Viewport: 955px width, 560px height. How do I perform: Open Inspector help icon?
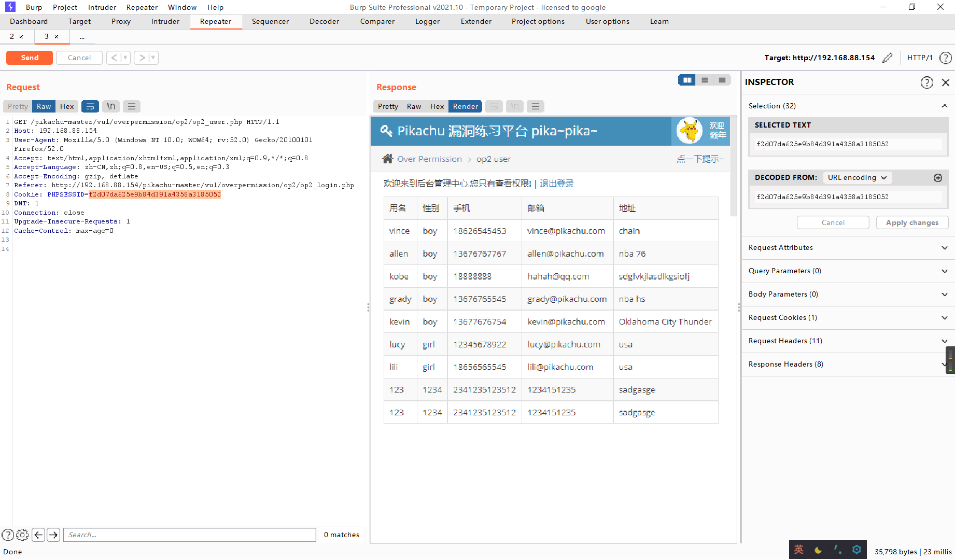[x=927, y=82]
